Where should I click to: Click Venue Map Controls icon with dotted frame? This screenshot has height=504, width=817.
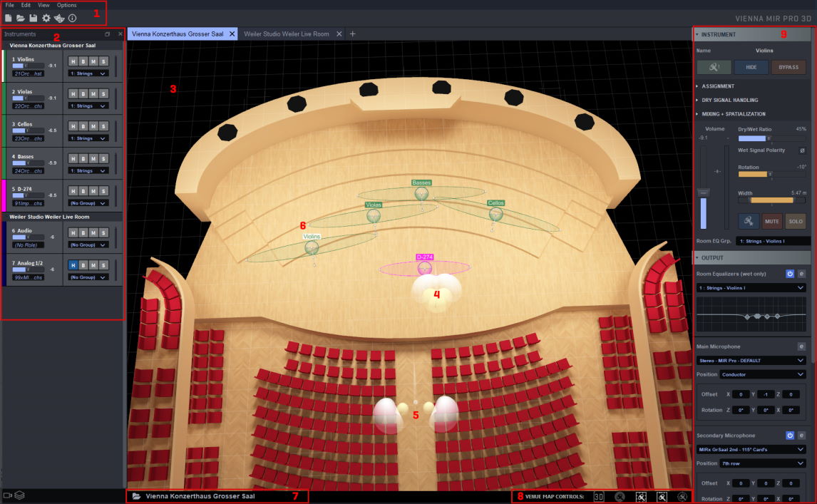642,497
